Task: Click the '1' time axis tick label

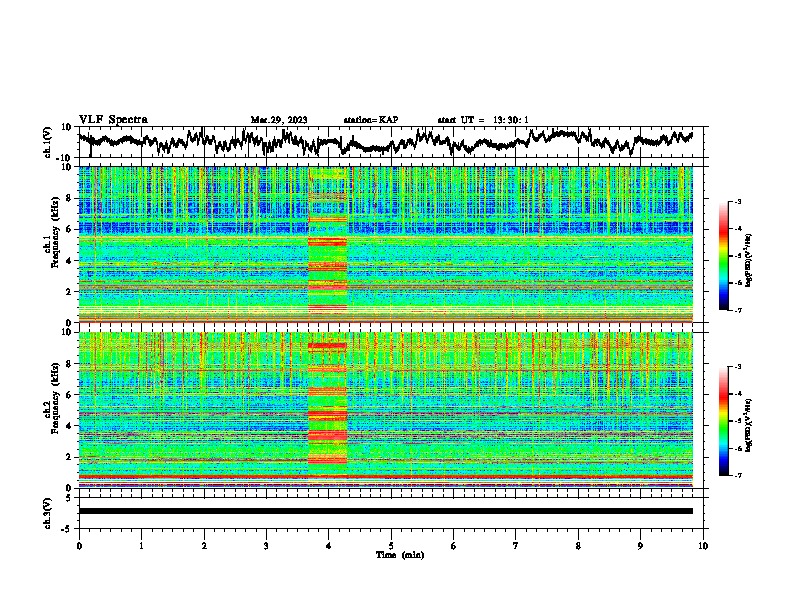Action: (141, 546)
